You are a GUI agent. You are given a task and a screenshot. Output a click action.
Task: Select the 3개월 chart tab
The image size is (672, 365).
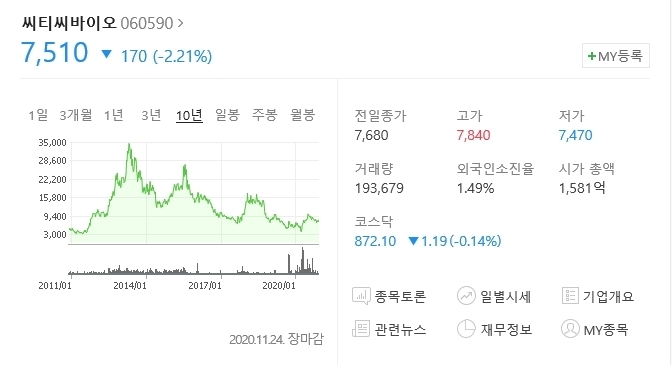76,115
